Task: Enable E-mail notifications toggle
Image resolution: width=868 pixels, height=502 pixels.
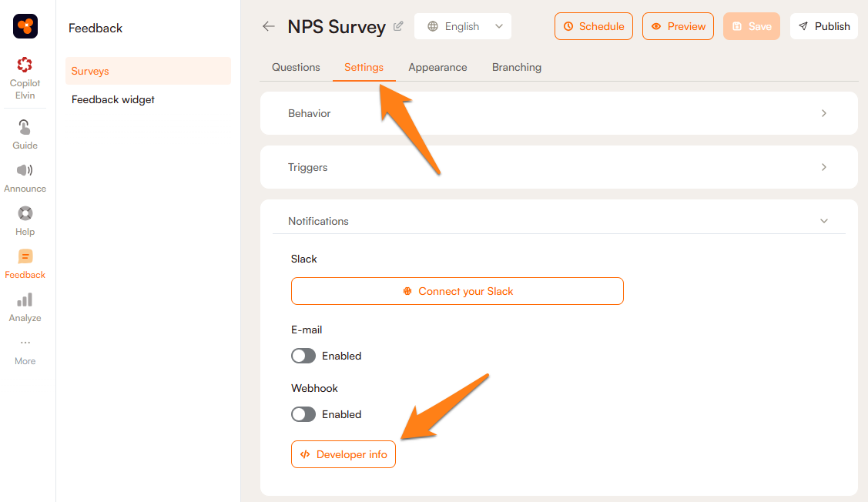Action: pos(303,356)
